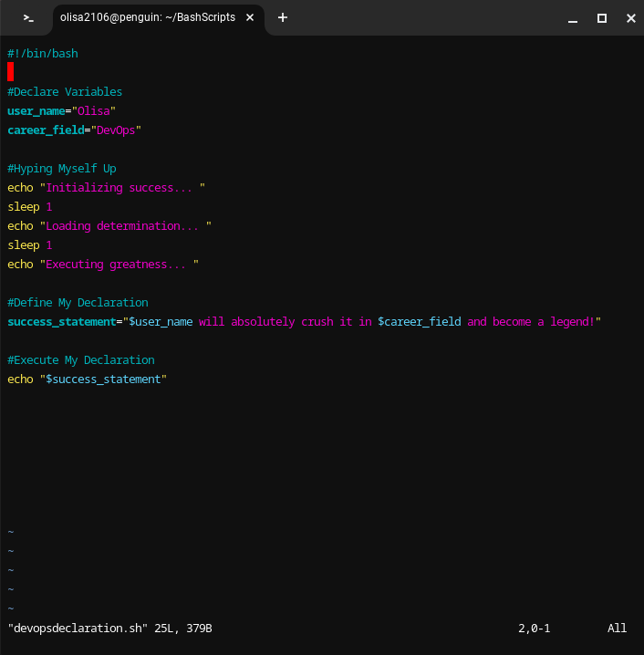This screenshot has height=655, width=644.
Task: Maximize the terminal window
Action: [x=602, y=18]
